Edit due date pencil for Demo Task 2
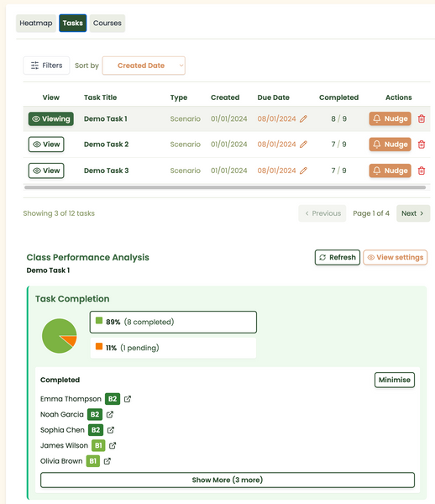This screenshot has height=504, width=435. tap(303, 144)
